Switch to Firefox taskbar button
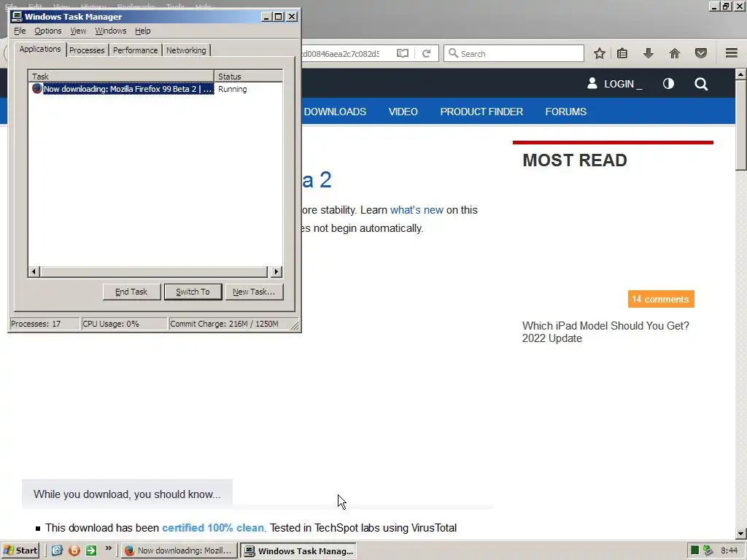747x560 pixels. pyautogui.click(x=179, y=551)
